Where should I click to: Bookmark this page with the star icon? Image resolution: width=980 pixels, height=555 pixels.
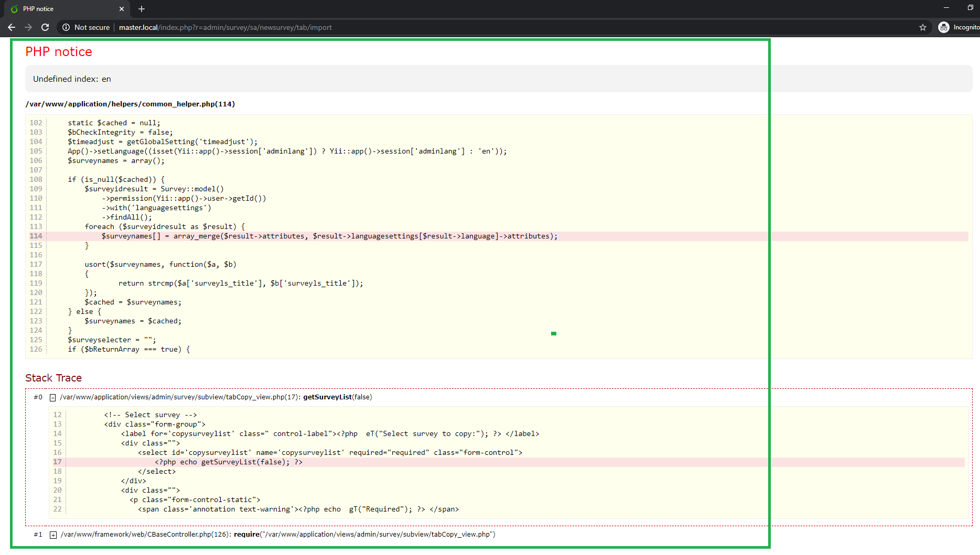(x=922, y=27)
